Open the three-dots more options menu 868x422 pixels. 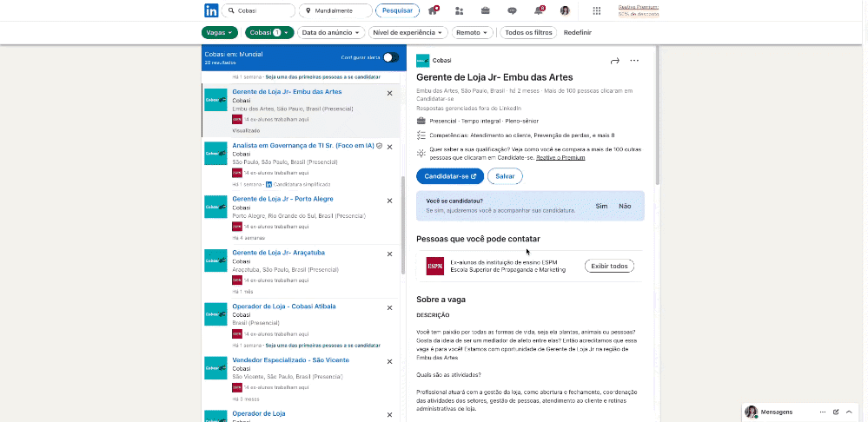tap(634, 61)
